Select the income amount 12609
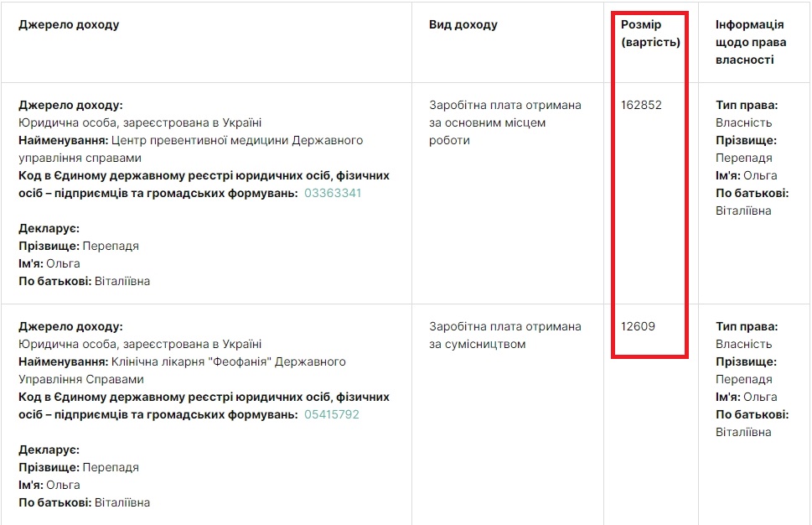 tap(639, 327)
